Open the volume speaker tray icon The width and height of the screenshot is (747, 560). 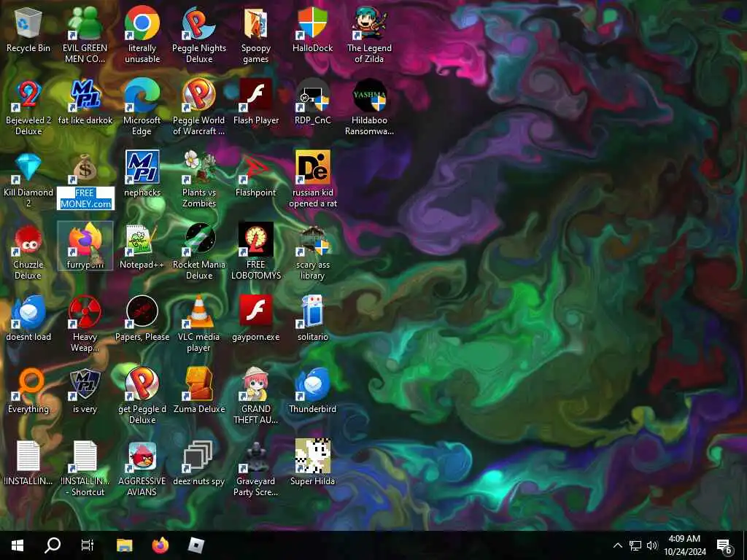tap(652, 545)
